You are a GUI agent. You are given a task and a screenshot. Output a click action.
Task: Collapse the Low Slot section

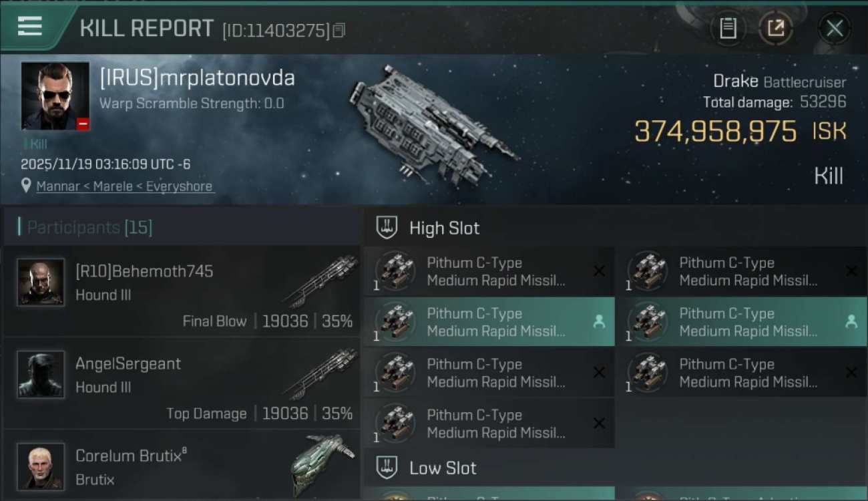tap(443, 468)
